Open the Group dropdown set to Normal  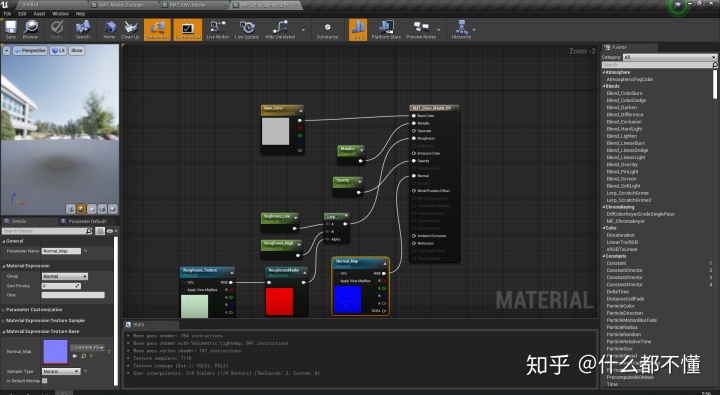(x=65, y=276)
